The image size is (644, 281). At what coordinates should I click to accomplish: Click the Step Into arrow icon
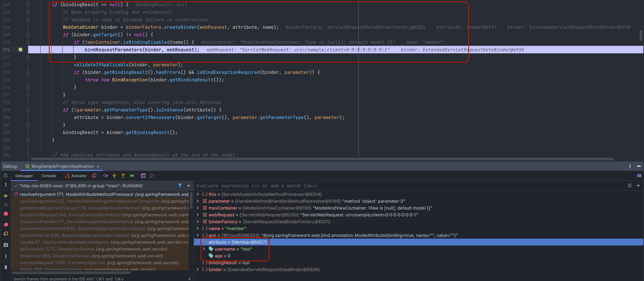click(114, 176)
